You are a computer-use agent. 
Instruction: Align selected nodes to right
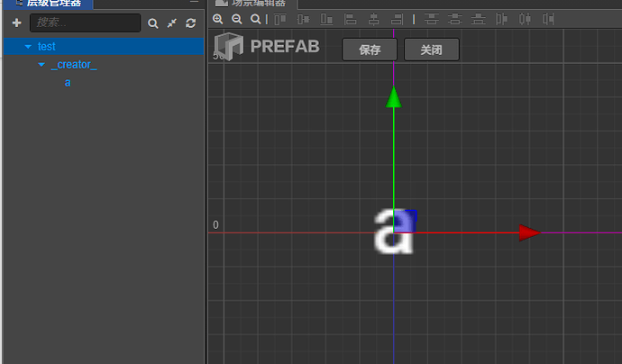pos(397,19)
